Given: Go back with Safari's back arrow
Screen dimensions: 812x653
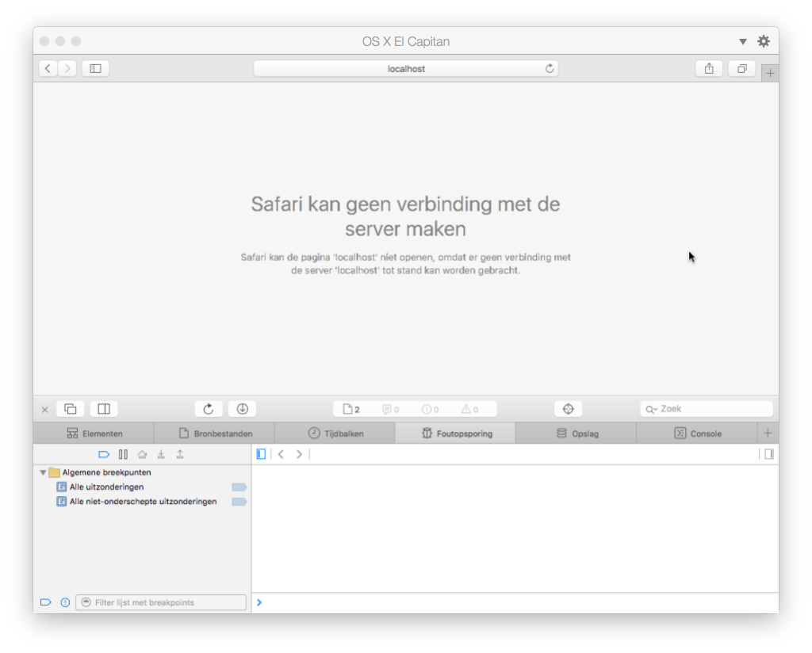Looking at the screenshot, I should pyautogui.click(x=48, y=68).
